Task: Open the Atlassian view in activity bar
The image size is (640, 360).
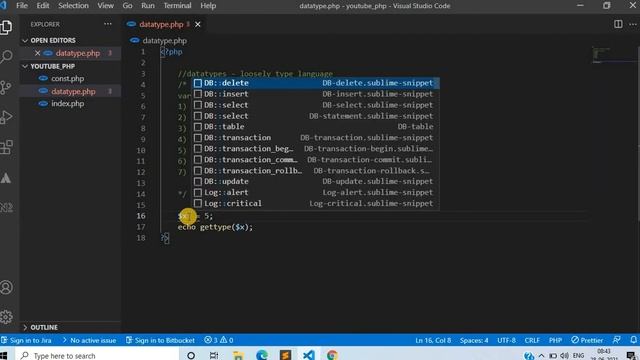Action: 7,178
